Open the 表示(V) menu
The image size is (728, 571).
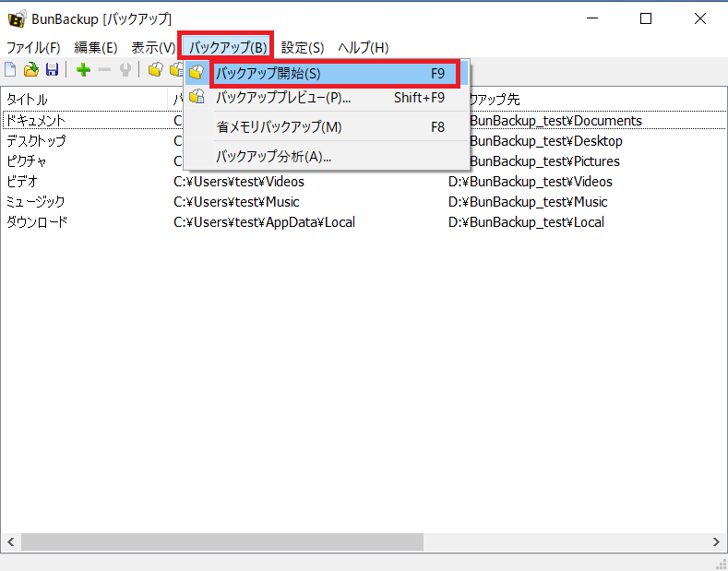pyautogui.click(x=153, y=47)
